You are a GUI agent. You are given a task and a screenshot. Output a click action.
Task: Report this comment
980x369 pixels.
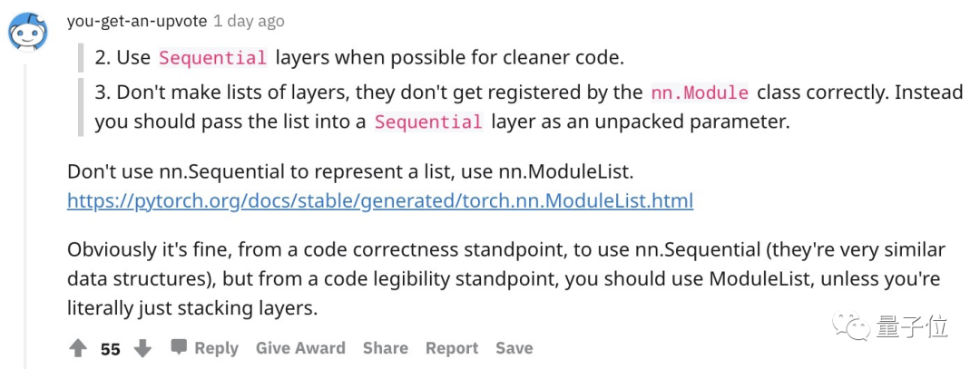[452, 348]
